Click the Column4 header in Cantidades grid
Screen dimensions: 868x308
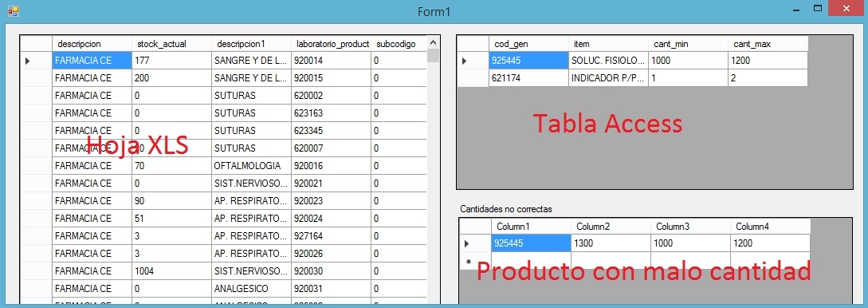[x=770, y=227]
